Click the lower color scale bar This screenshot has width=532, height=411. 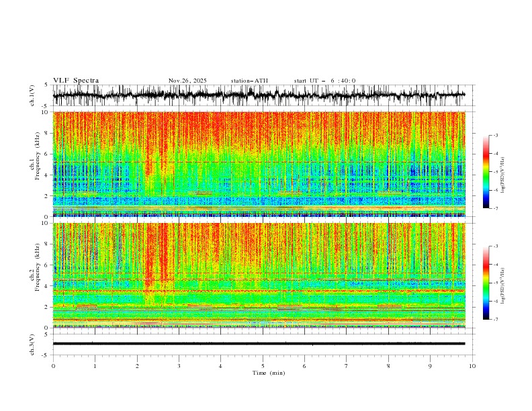486,283
